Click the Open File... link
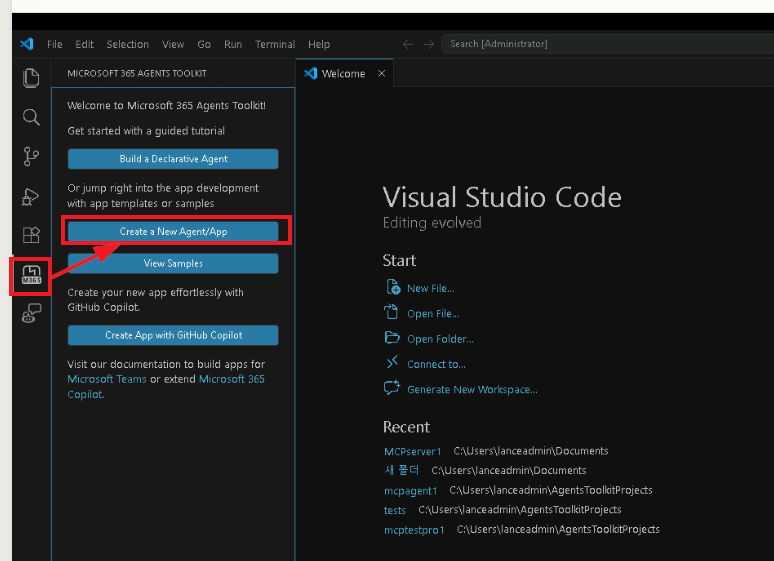Viewport: 774px width, 561px height. click(433, 314)
